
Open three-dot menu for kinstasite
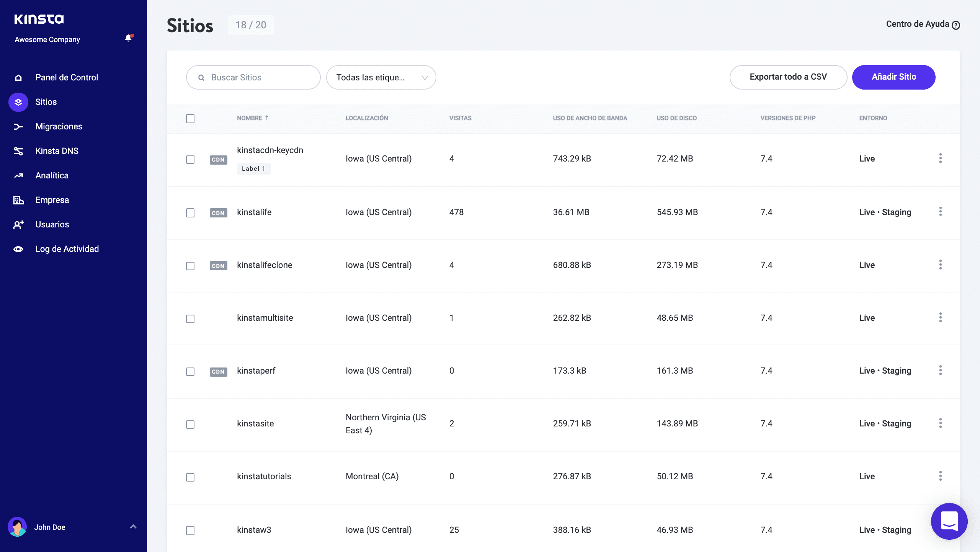(x=940, y=423)
